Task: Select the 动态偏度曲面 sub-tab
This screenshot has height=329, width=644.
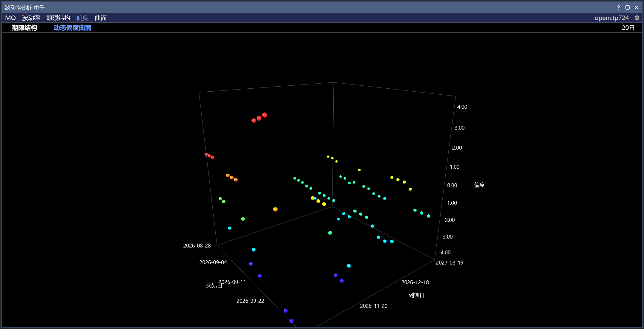Action: tap(73, 28)
